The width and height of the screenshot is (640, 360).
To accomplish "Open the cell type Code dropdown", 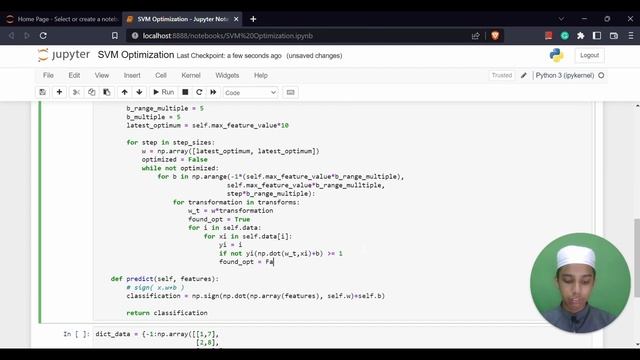I will click(250, 93).
